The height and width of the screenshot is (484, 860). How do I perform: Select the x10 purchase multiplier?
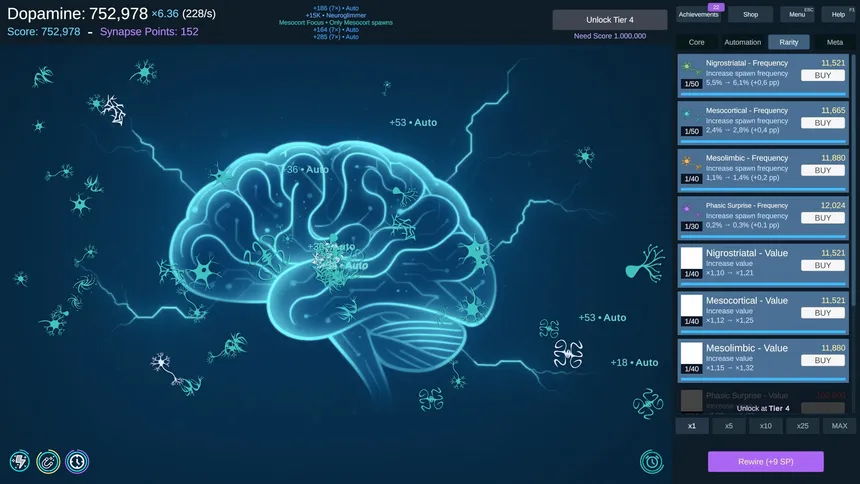point(765,426)
